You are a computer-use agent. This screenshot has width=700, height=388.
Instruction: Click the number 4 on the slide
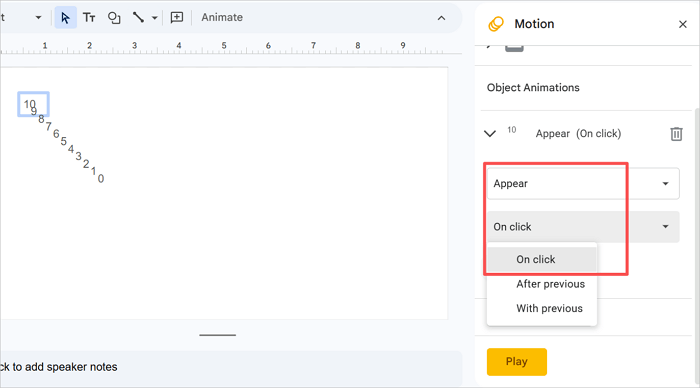coord(71,149)
